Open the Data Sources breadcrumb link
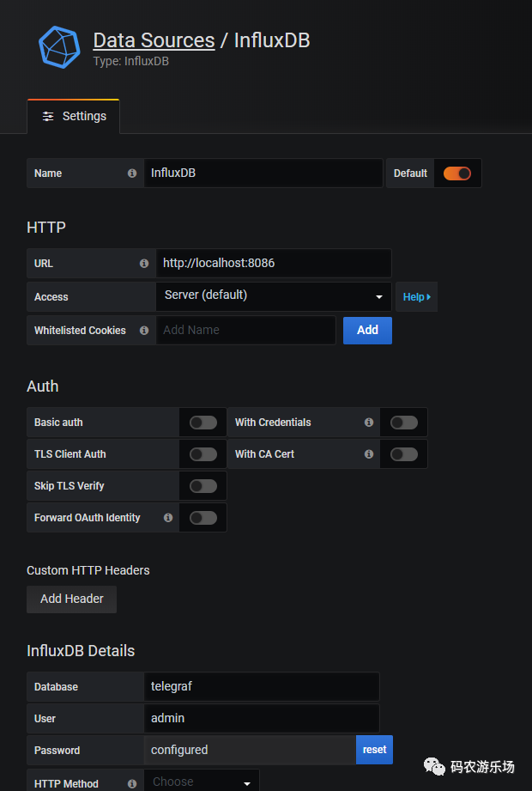 click(154, 40)
